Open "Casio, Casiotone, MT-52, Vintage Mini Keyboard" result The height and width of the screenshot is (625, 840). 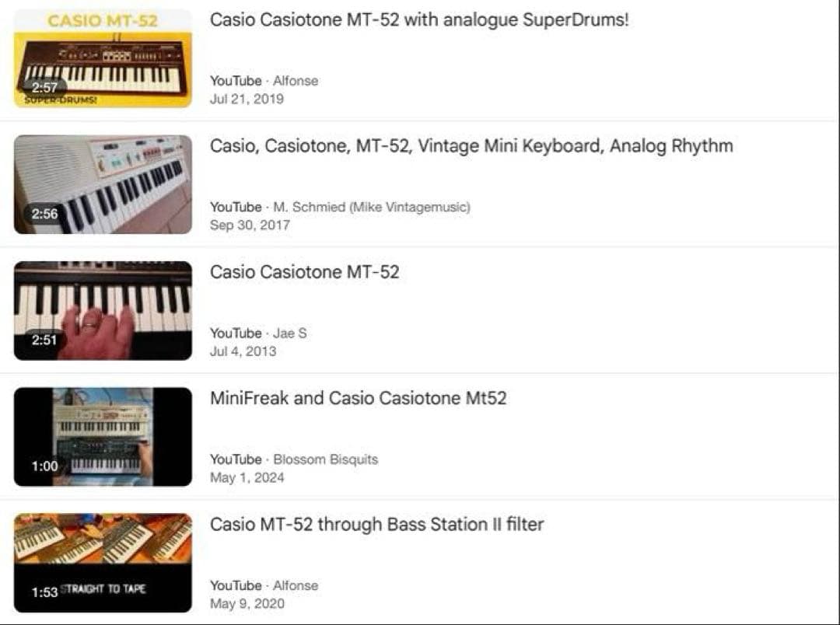[x=471, y=146]
